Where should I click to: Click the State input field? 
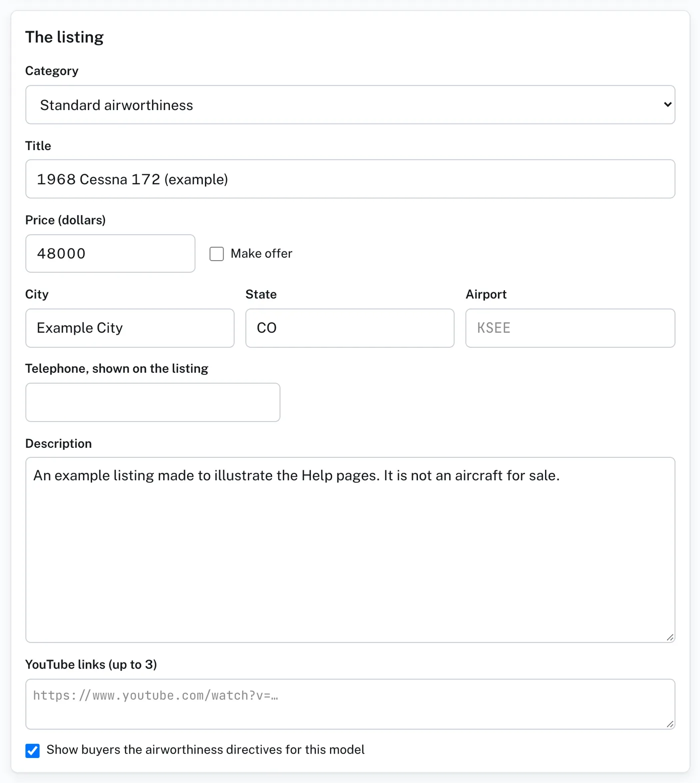pos(349,328)
